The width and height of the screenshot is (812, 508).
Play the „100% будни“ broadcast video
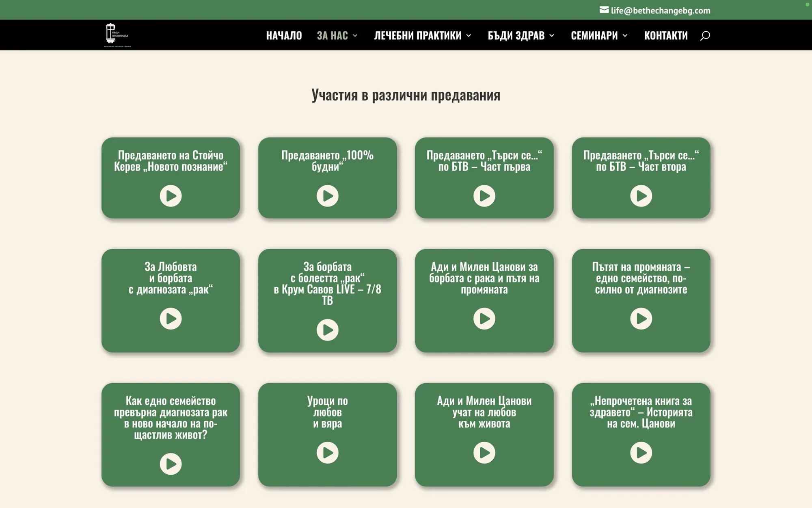(x=327, y=196)
